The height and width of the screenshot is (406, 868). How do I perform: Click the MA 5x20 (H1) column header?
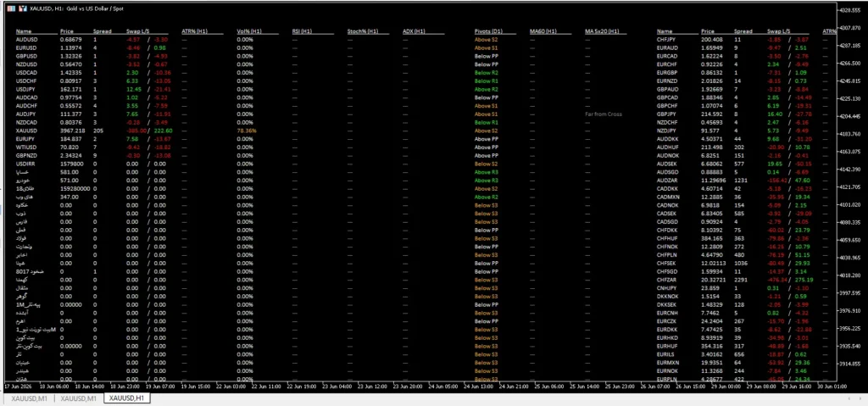tap(602, 31)
